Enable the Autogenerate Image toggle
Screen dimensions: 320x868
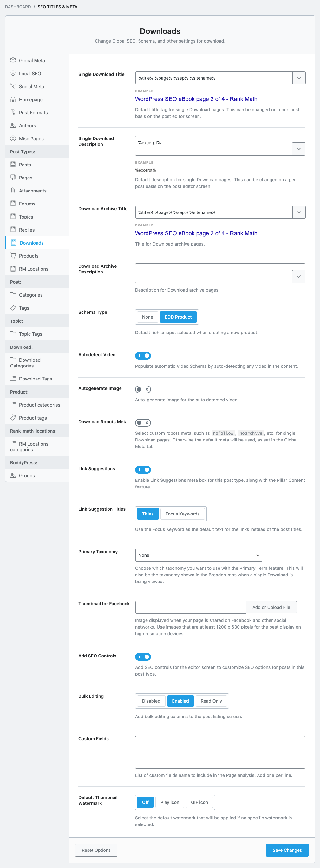[x=143, y=389]
